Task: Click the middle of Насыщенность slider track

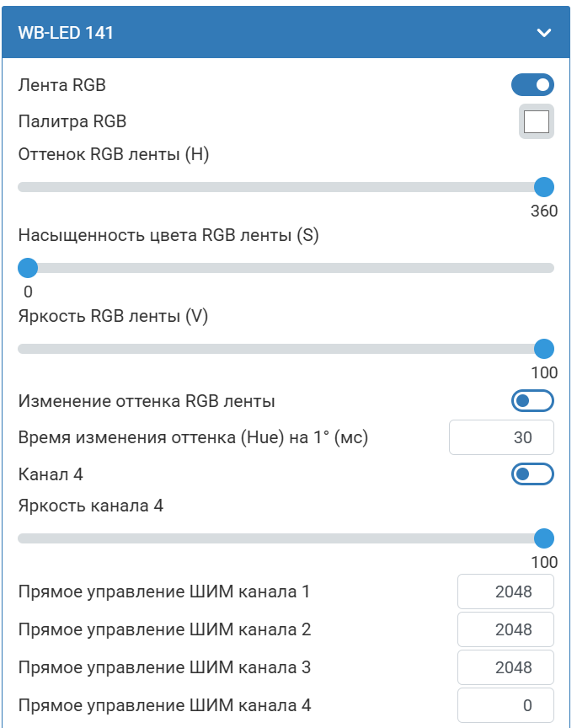Action: 286,268
